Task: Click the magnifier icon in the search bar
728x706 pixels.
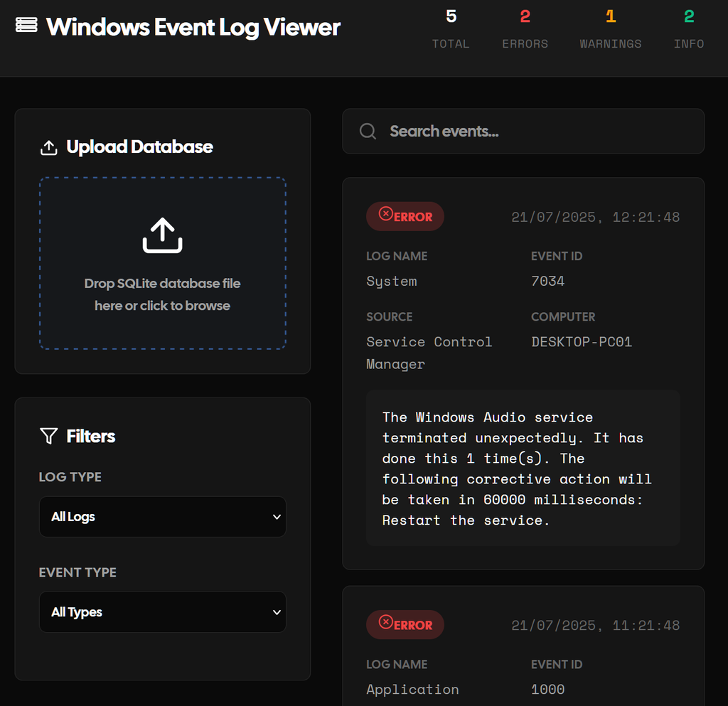Action: [368, 132]
